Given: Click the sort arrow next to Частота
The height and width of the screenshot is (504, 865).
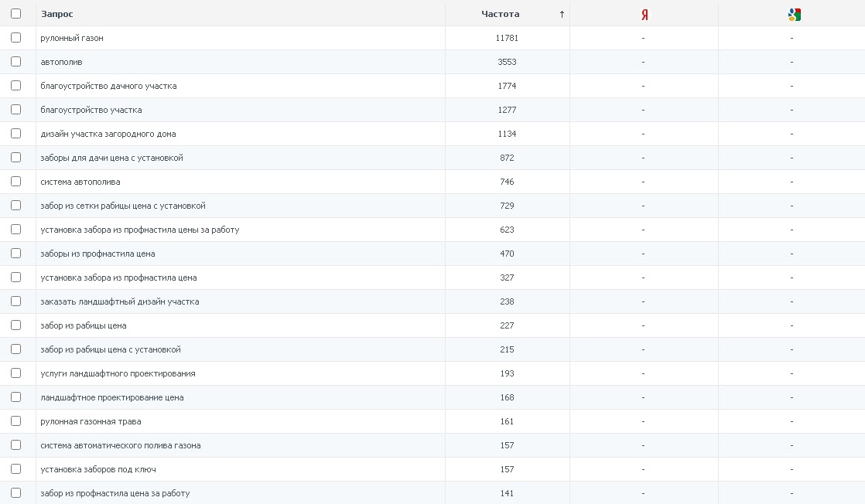Looking at the screenshot, I should click(562, 14).
